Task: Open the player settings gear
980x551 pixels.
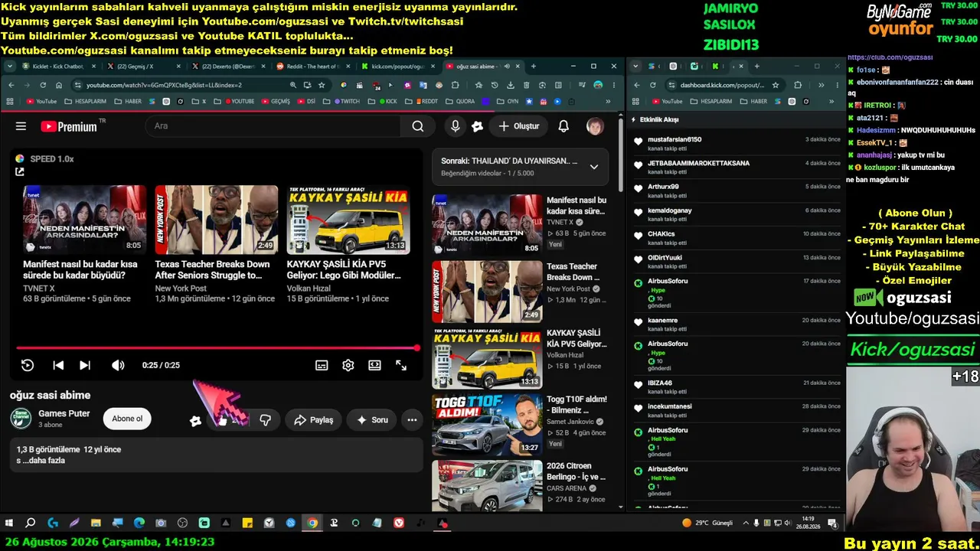Action: pos(348,365)
